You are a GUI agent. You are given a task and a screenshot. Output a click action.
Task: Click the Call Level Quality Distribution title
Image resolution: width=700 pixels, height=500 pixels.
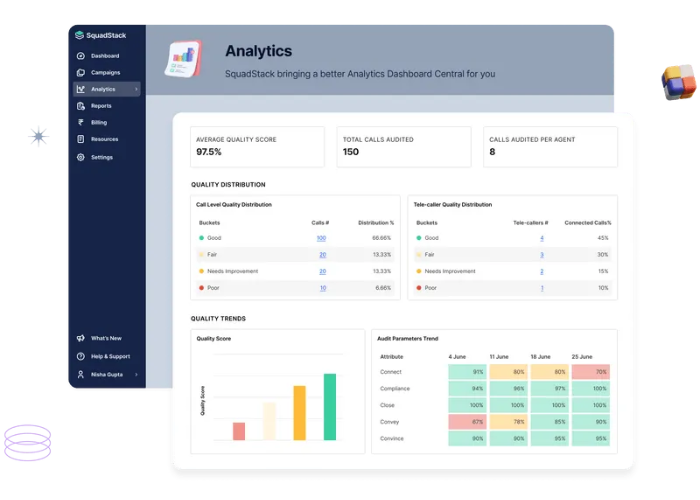(234, 204)
